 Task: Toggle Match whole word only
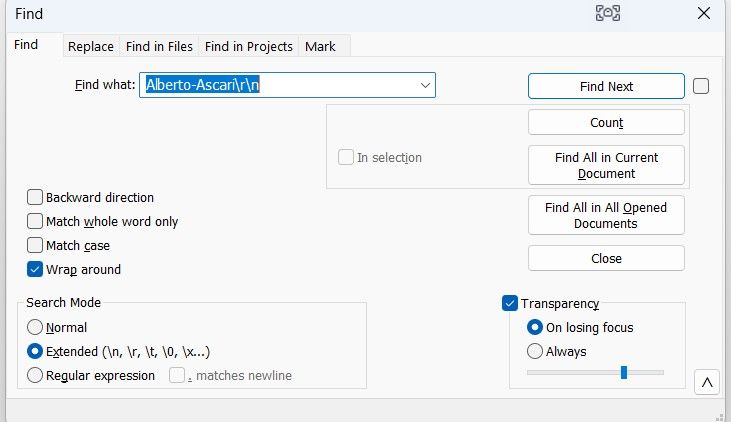click(x=36, y=222)
